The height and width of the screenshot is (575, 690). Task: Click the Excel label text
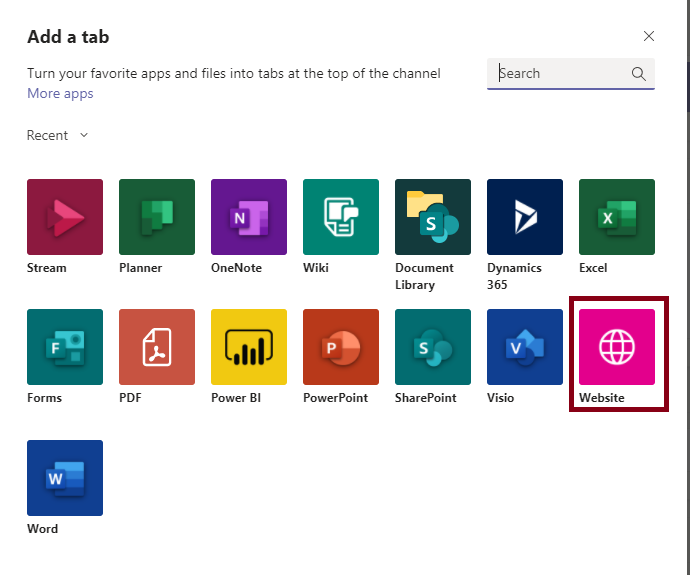coord(593,267)
